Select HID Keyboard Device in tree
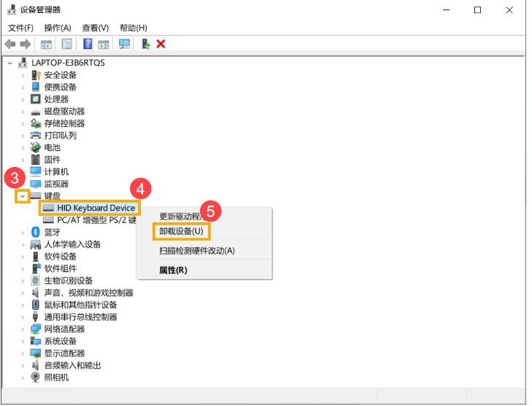Image resolution: width=532 pixels, height=406 pixels. pyautogui.click(x=96, y=208)
